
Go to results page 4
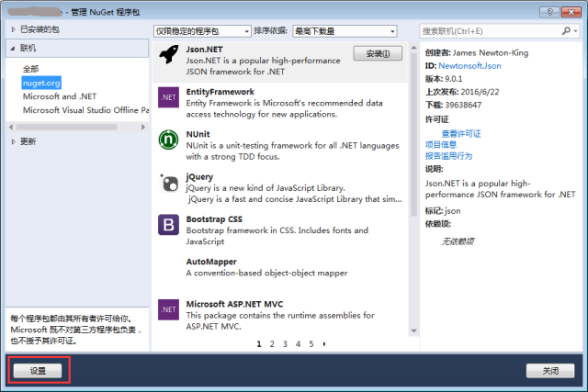click(x=298, y=344)
